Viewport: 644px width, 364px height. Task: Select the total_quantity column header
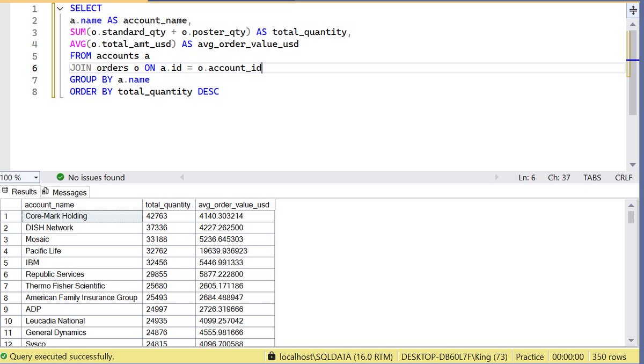(167, 205)
